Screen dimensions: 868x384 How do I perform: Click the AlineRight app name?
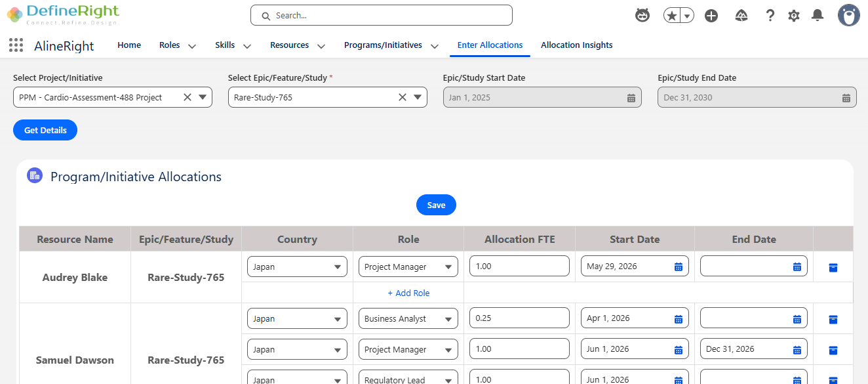64,46
